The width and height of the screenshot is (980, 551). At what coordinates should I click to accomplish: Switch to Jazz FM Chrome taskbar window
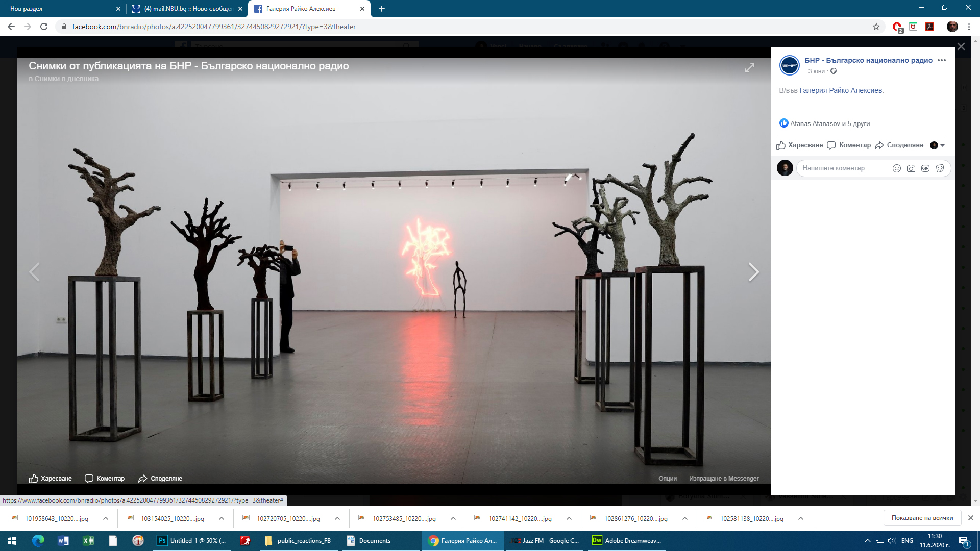[545, 541]
